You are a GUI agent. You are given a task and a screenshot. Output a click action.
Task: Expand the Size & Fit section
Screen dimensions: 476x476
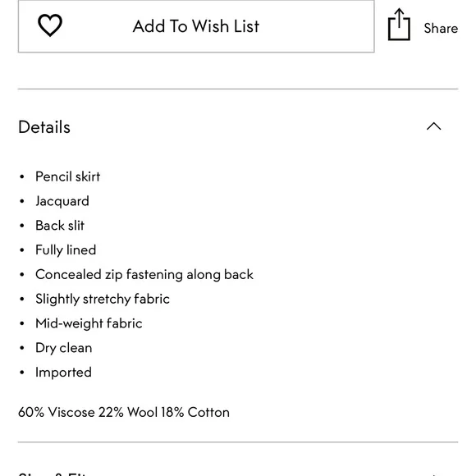pos(238,473)
